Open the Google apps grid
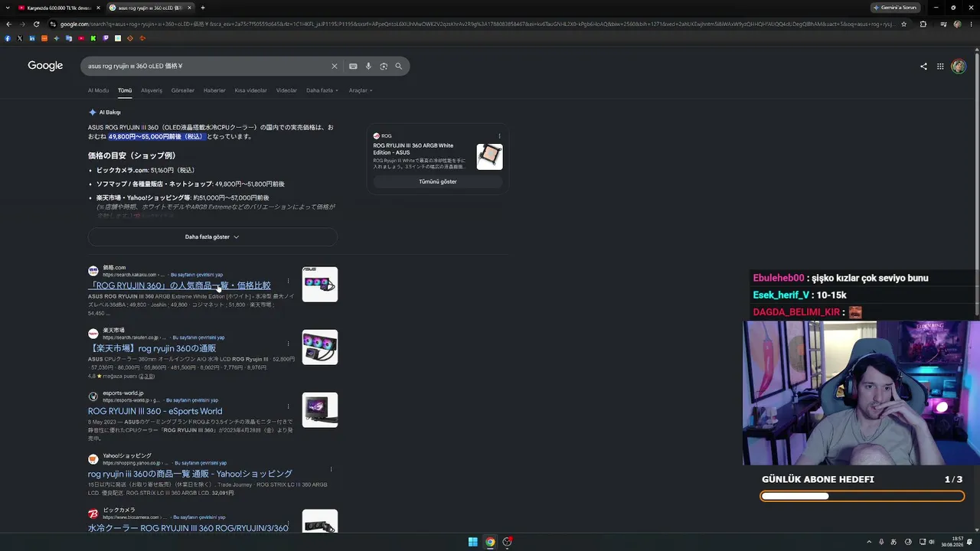Image resolution: width=980 pixels, height=551 pixels. (x=940, y=67)
